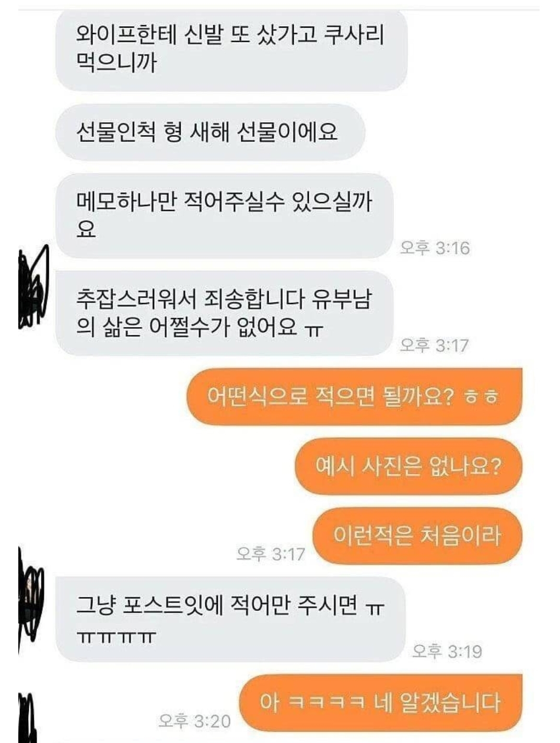Viewport: 560px width, 743px height.
Task: Click the 오후 3:20 timestamp
Action: [195, 721]
